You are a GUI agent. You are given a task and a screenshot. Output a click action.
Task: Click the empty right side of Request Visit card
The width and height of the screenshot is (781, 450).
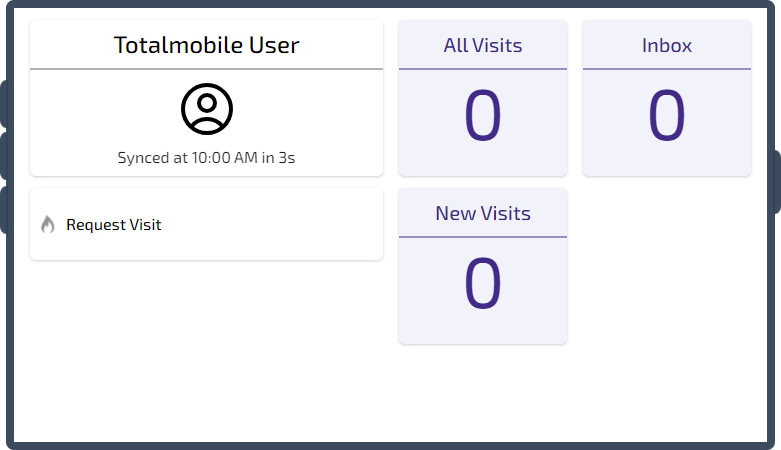tap(274, 224)
